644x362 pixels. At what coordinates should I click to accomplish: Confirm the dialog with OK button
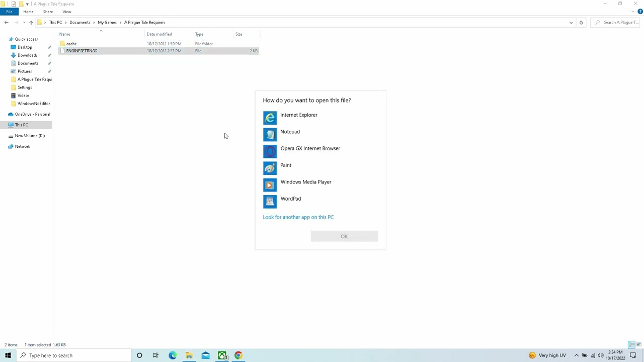pyautogui.click(x=344, y=236)
